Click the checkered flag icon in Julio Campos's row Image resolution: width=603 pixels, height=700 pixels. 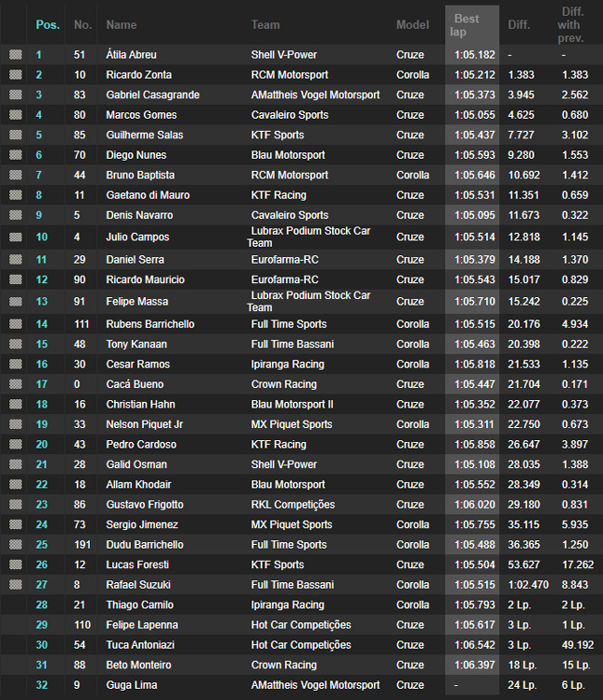coord(16,237)
